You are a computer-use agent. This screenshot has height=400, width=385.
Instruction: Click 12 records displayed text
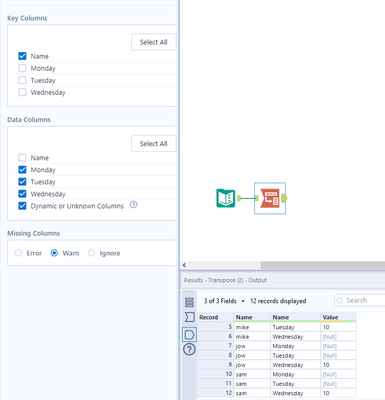[278, 301]
